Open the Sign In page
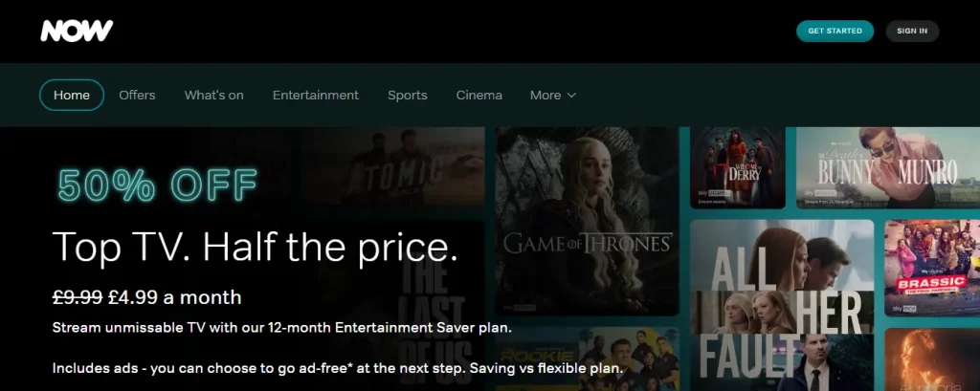Screen dimensions: 980x391 pos(912,32)
